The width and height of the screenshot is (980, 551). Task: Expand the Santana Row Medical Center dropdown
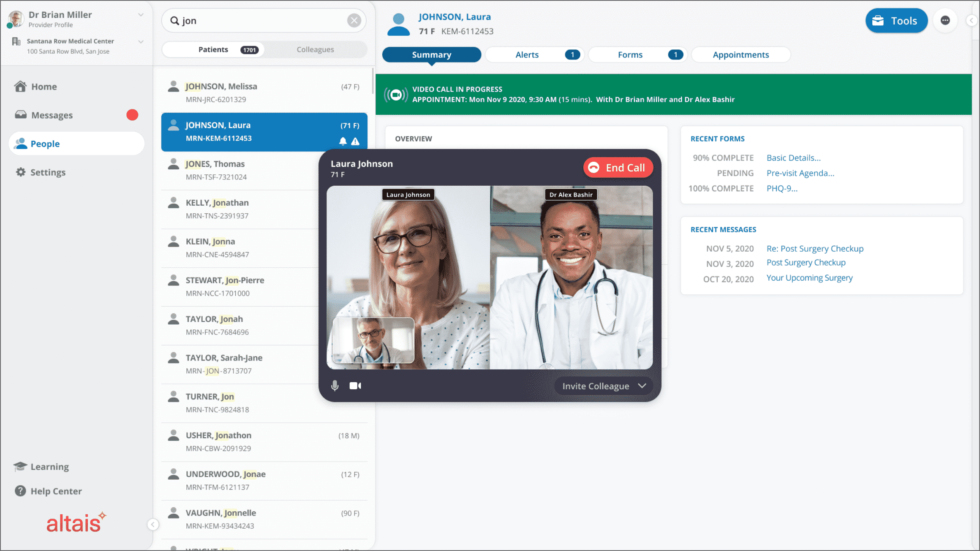141,41
